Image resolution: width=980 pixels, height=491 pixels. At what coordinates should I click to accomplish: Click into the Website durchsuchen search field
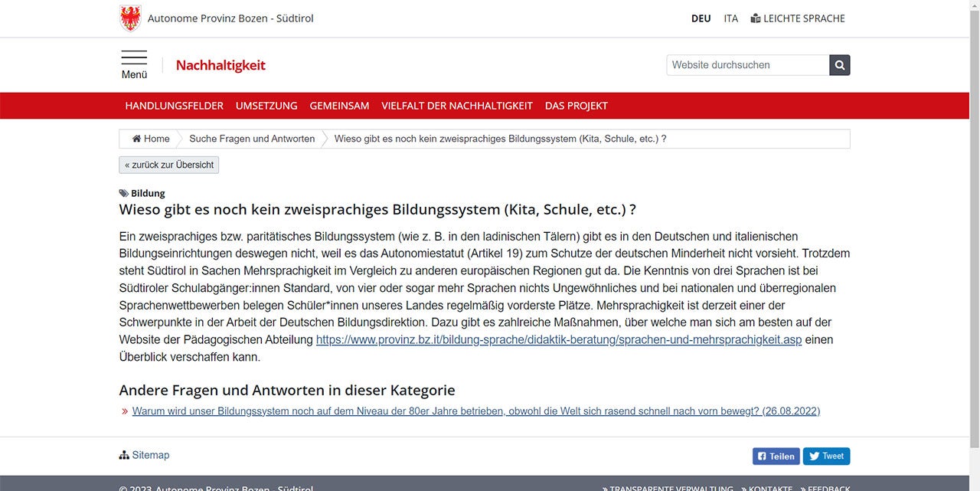[x=747, y=65]
